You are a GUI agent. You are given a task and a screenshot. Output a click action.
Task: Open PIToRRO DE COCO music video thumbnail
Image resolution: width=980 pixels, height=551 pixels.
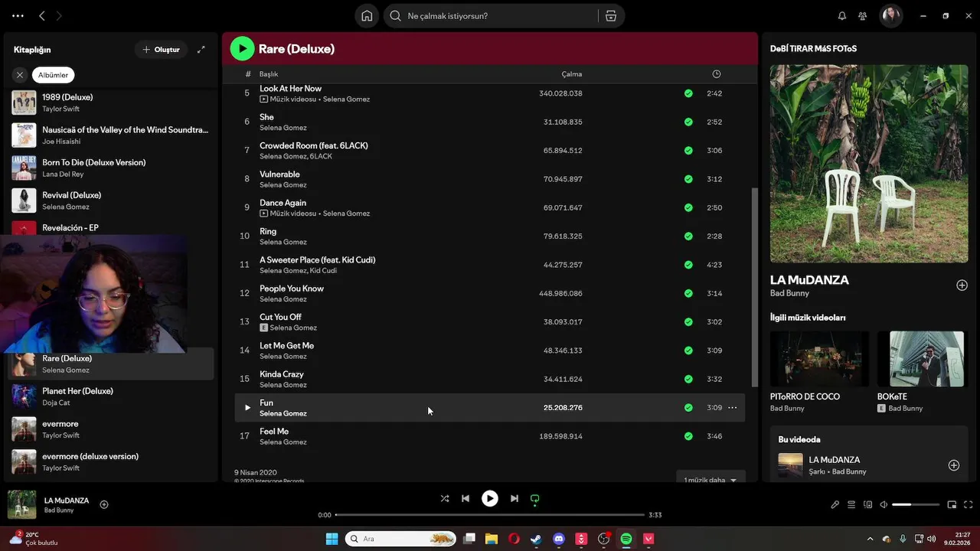[819, 359]
